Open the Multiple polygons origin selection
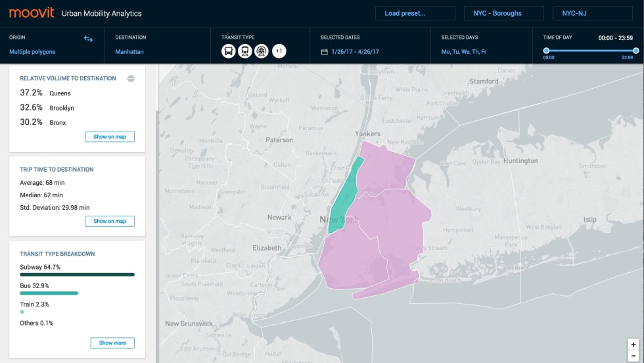 32,52
